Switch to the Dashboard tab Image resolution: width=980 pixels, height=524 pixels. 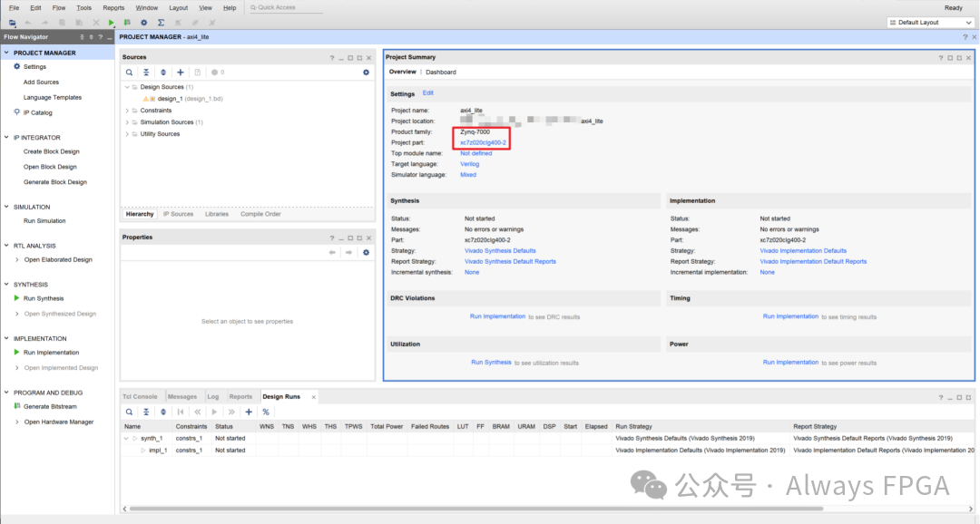pyautogui.click(x=441, y=73)
